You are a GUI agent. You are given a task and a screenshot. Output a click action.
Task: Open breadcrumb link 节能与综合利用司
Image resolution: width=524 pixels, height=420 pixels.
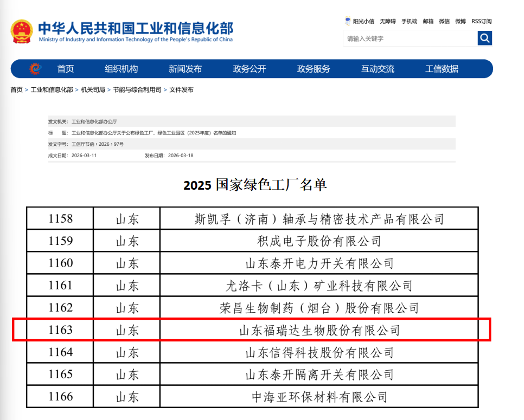(x=137, y=89)
